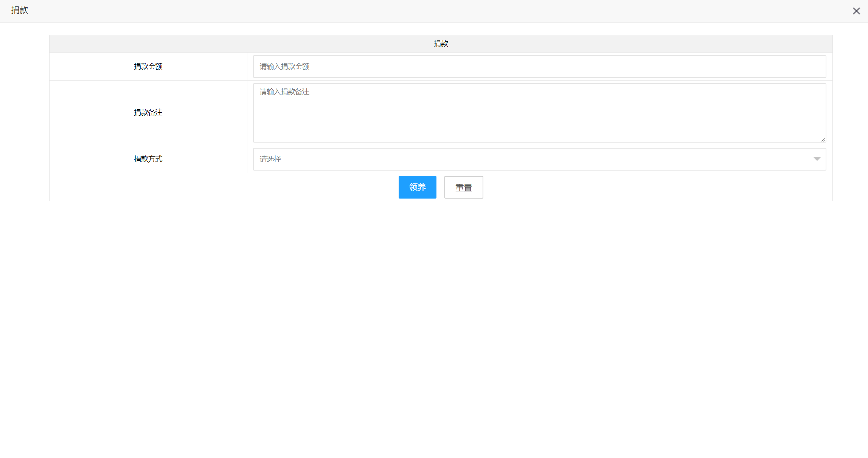Close the 捐款 dialog with the X
Screen dimensions: 868x458
(x=856, y=11)
